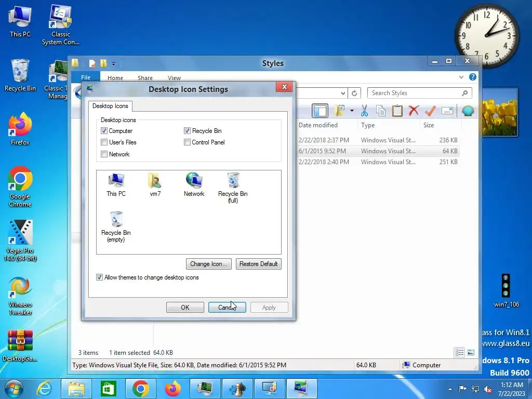Select the This PC icon in preview list

pyautogui.click(x=116, y=185)
